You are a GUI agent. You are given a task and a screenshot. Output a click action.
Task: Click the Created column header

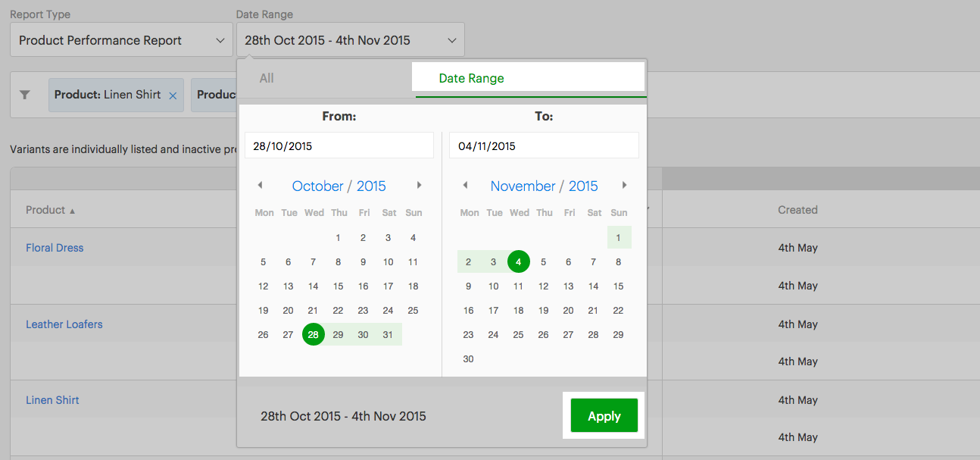point(797,210)
